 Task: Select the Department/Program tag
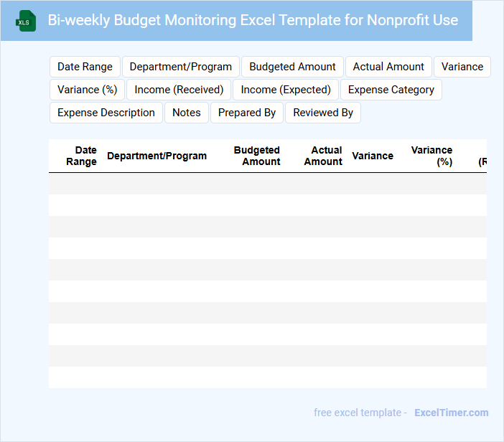[181, 67]
